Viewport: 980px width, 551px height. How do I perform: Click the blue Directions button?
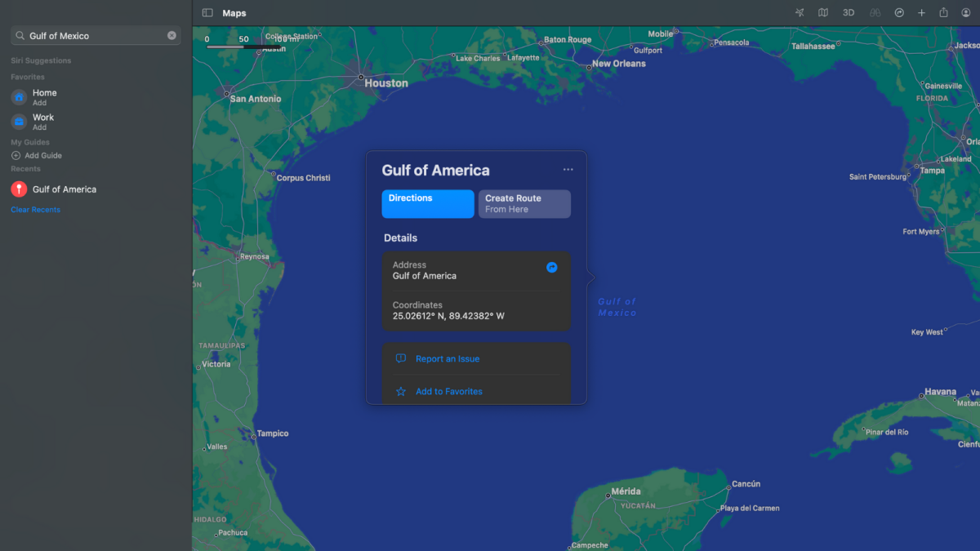tap(428, 204)
